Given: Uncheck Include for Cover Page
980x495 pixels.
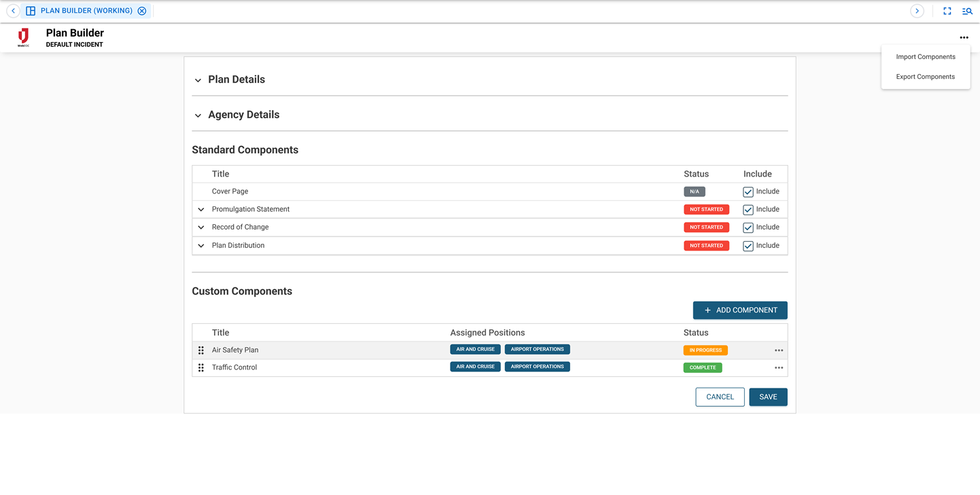Looking at the screenshot, I should (748, 191).
